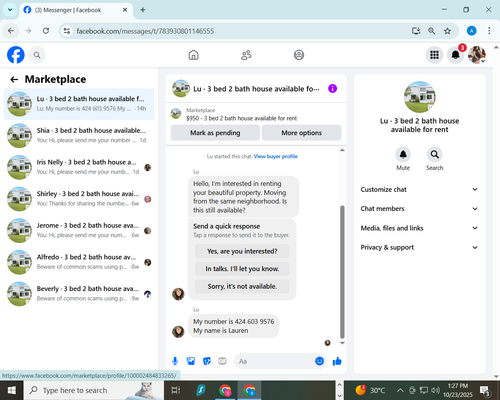Open Chrome zoom magnifier icon in address bar

point(432,31)
